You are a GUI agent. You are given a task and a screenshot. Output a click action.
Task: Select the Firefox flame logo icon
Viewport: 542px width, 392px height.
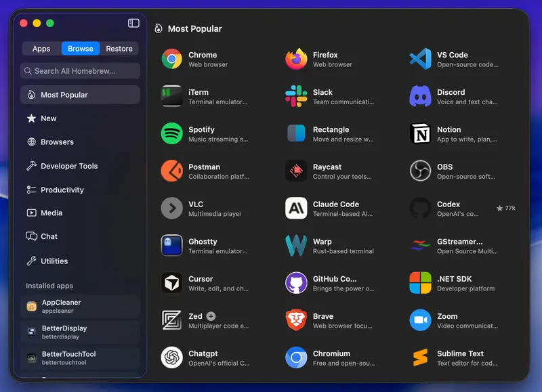(x=296, y=59)
